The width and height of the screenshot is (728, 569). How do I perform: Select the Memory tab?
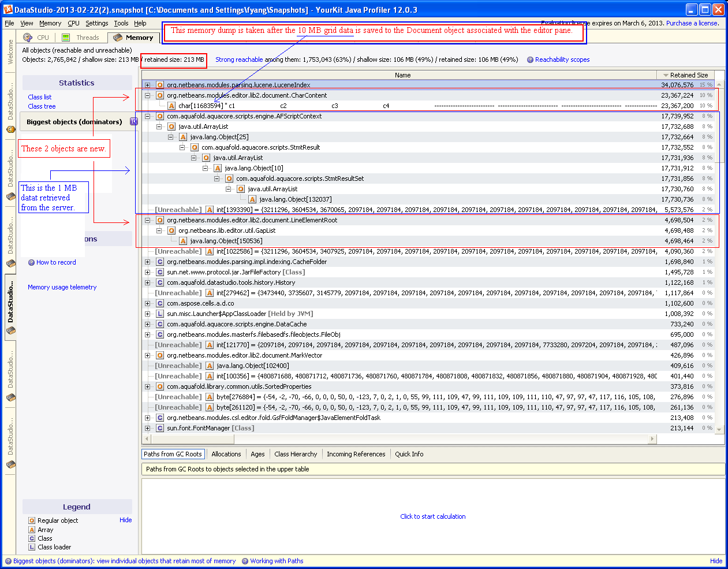pos(133,38)
